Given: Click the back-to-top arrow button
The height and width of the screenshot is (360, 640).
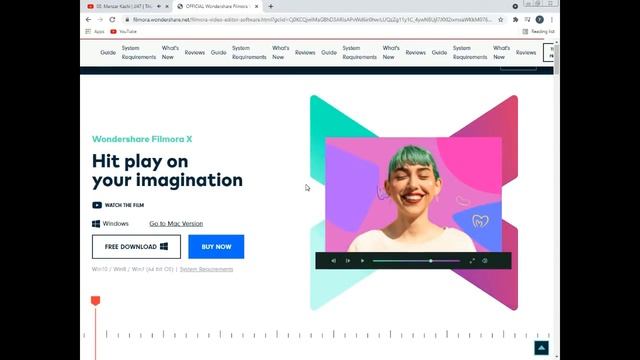Looking at the screenshot, I should click(x=541, y=348).
